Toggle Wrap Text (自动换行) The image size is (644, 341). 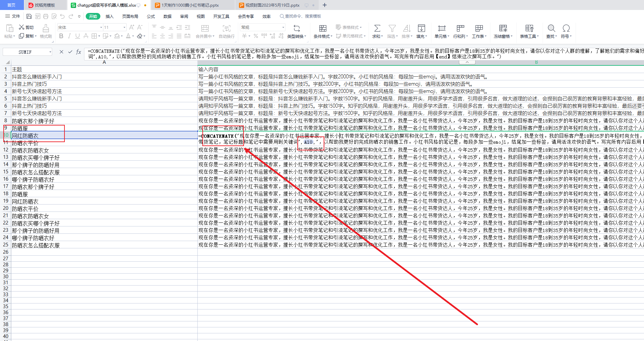point(227,32)
